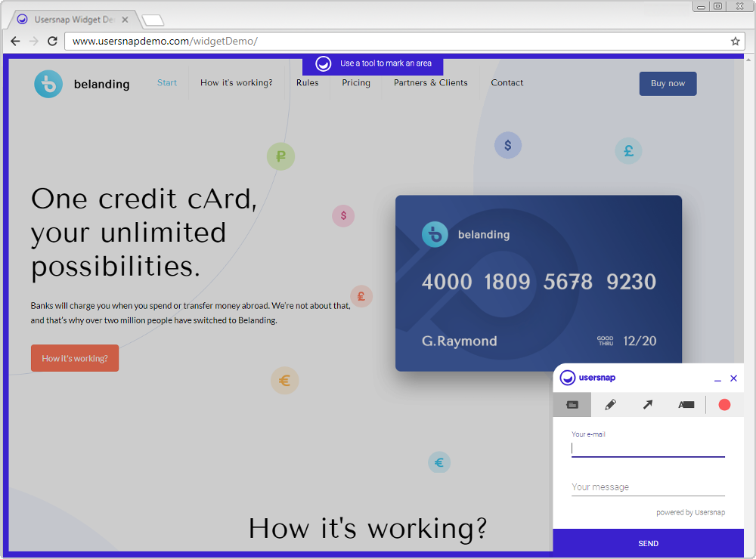Select the pen drawing tool
This screenshot has height=559, width=756.
click(610, 405)
